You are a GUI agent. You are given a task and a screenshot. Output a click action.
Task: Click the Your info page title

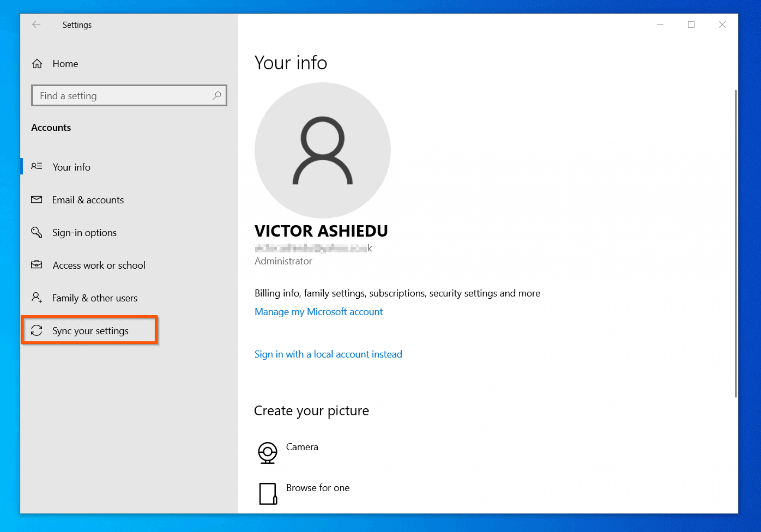pyautogui.click(x=291, y=62)
